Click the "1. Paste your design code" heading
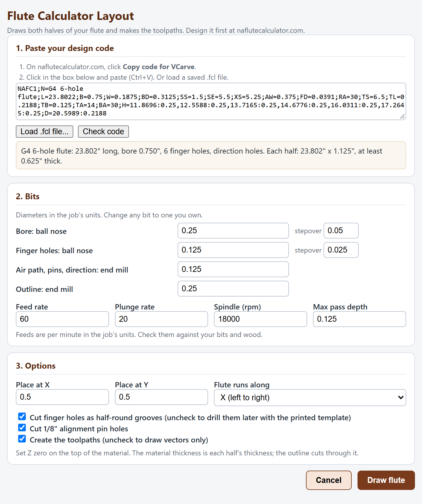 (x=65, y=48)
